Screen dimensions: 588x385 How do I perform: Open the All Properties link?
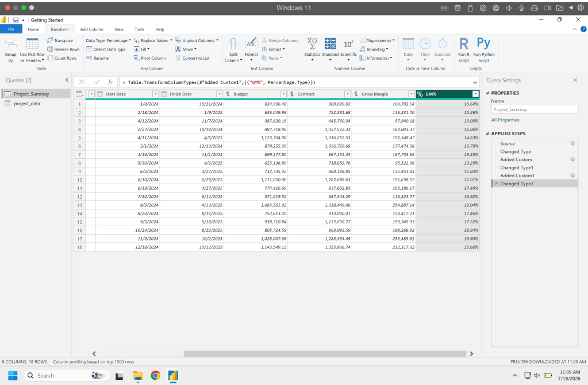pyautogui.click(x=505, y=120)
